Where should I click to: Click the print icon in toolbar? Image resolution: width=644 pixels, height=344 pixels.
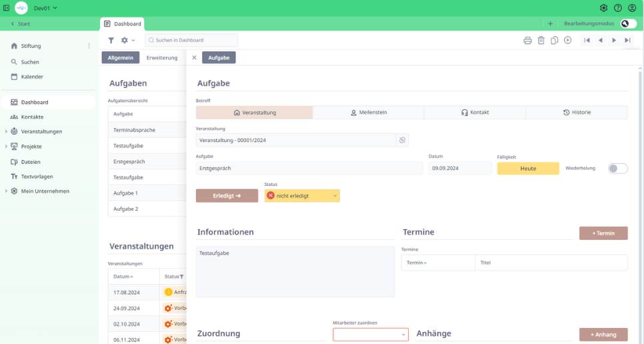tap(527, 41)
